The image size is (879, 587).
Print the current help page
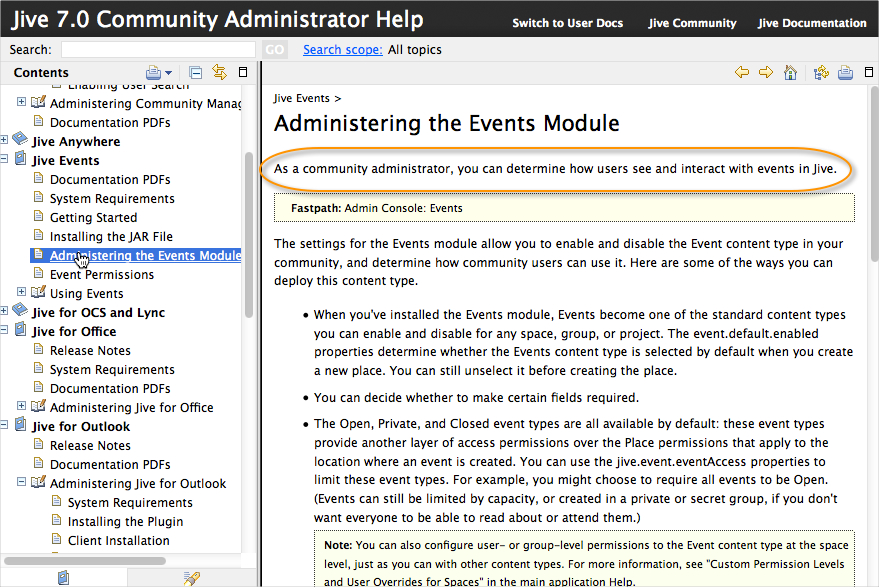[845, 72]
